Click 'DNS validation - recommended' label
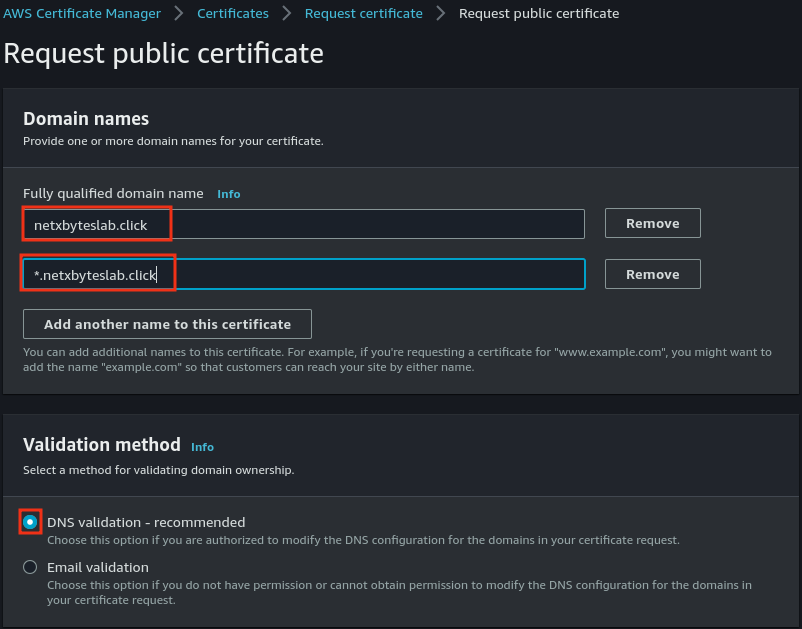 [x=146, y=522]
